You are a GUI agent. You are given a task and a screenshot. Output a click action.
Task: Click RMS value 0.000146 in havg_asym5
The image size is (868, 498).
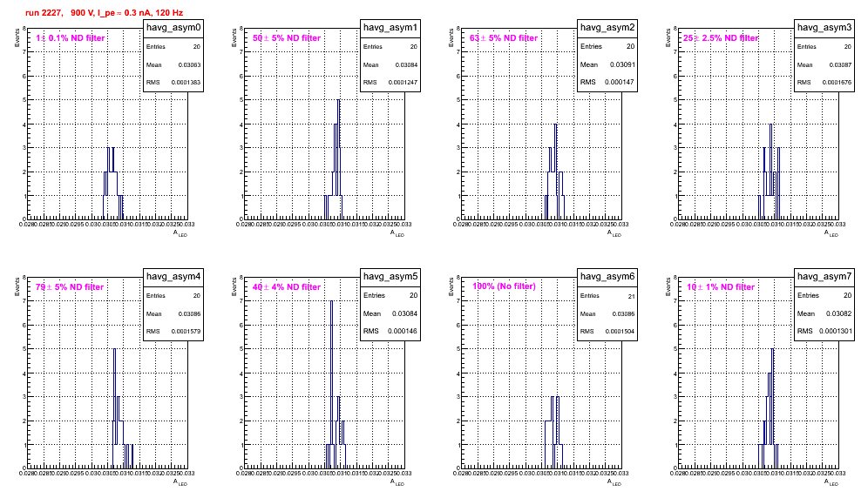[x=403, y=331]
